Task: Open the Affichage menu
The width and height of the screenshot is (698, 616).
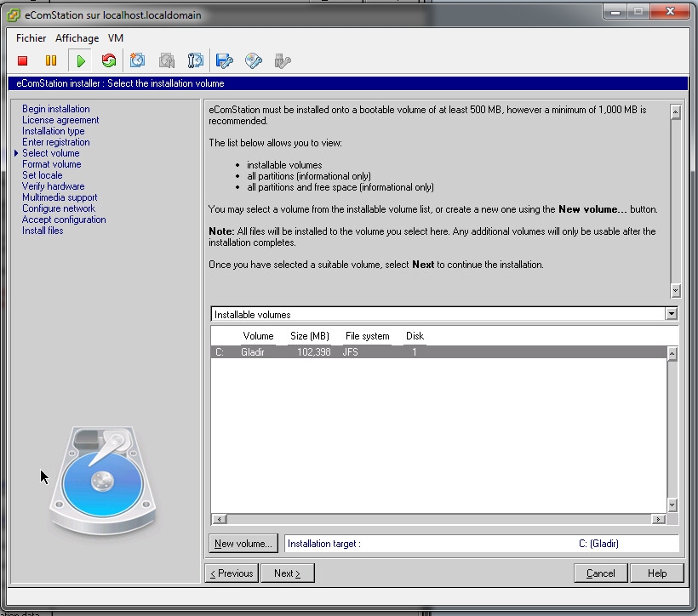Action: (x=77, y=38)
